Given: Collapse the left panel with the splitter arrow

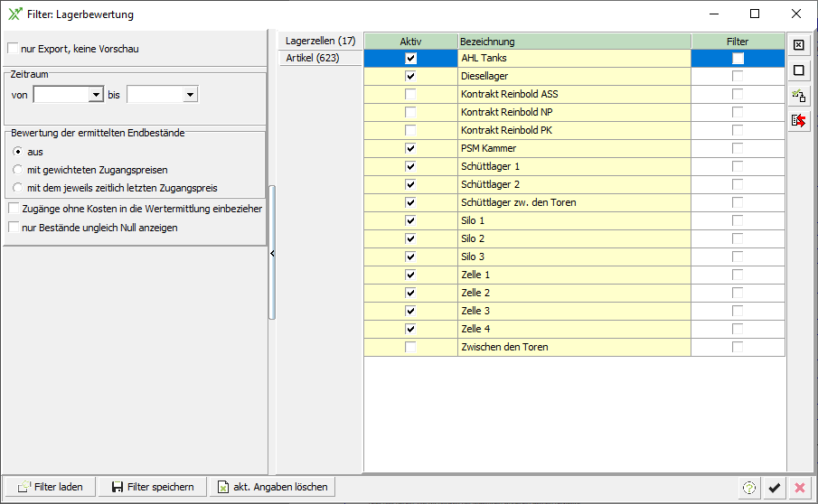Looking at the screenshot, I should [x=272, y=254].
